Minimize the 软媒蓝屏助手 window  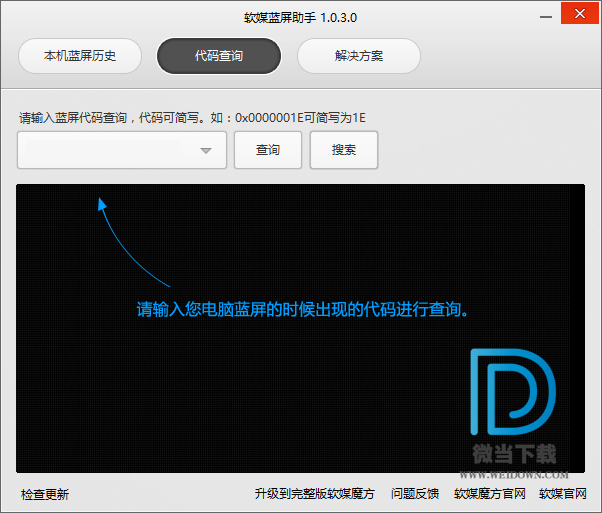click(546, 17)
